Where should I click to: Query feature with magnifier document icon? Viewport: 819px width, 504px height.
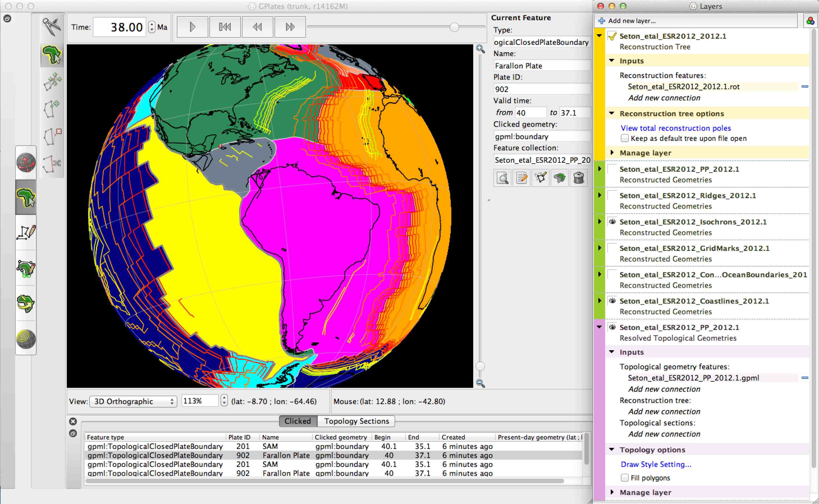point(502,178)
